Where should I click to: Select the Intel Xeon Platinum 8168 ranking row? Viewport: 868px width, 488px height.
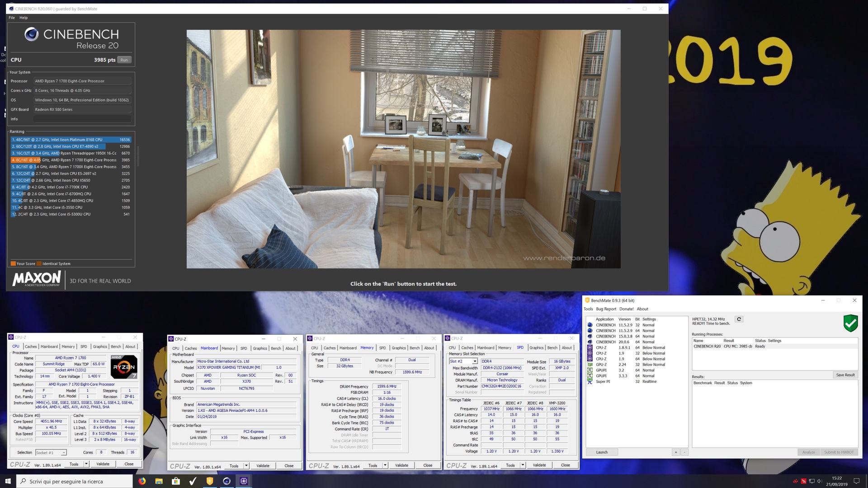tap(71, 140)
